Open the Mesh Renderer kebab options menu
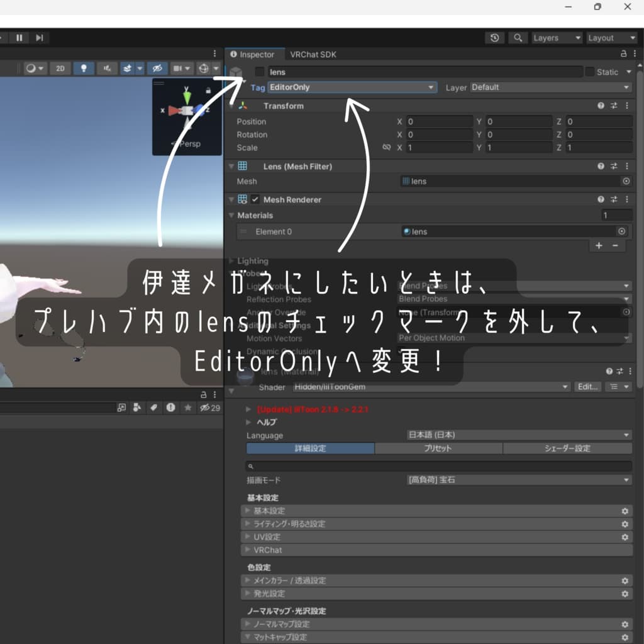 [x=626, y=199]
